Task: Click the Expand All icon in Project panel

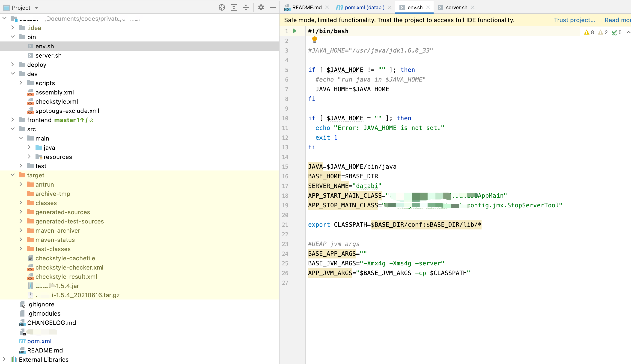Action: [x=234, y=7]
